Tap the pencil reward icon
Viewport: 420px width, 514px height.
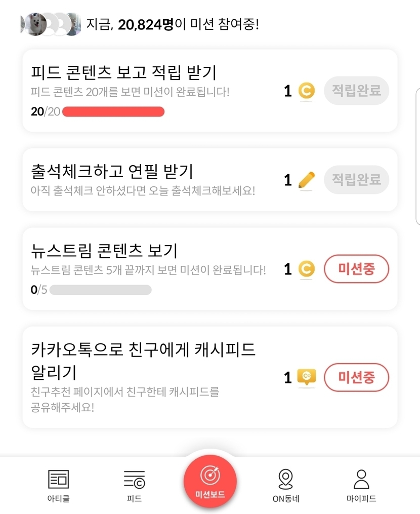pos(306,180)
